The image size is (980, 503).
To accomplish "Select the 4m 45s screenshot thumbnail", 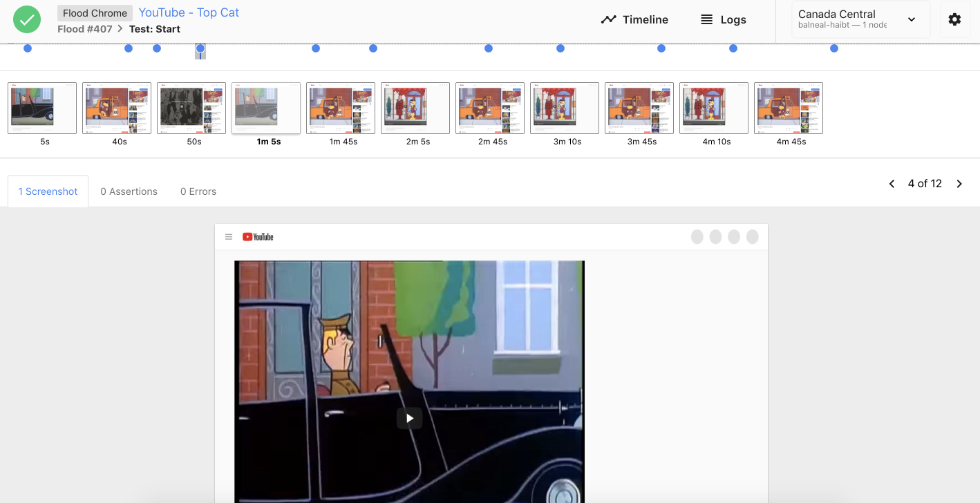I will [789, 108].
